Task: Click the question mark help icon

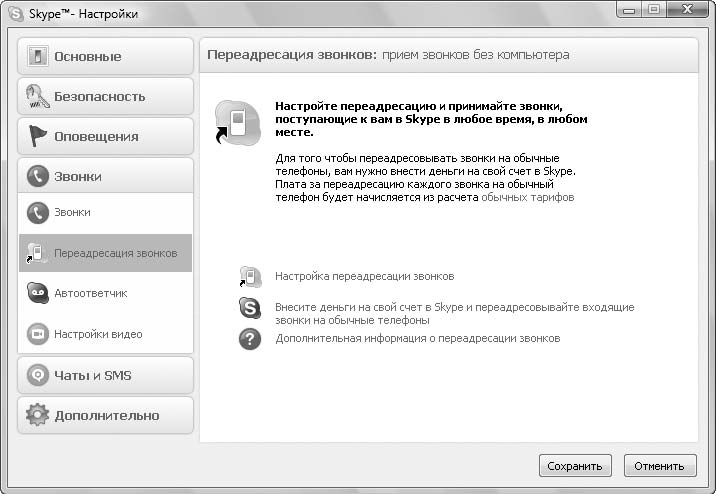Action: (x=250, y=339)
